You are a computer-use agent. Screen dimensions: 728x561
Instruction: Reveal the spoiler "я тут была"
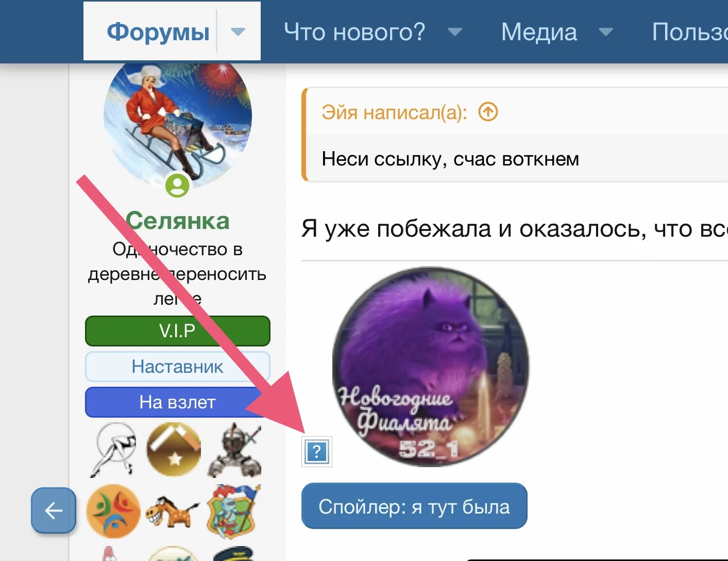(414, 506)
